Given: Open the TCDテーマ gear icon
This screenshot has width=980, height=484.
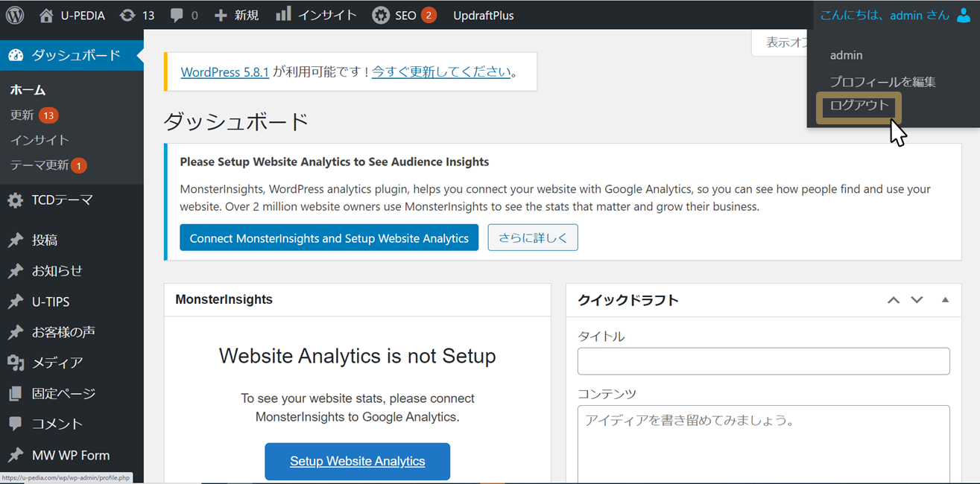Looking at the screenshot, I should click(16, 200).
